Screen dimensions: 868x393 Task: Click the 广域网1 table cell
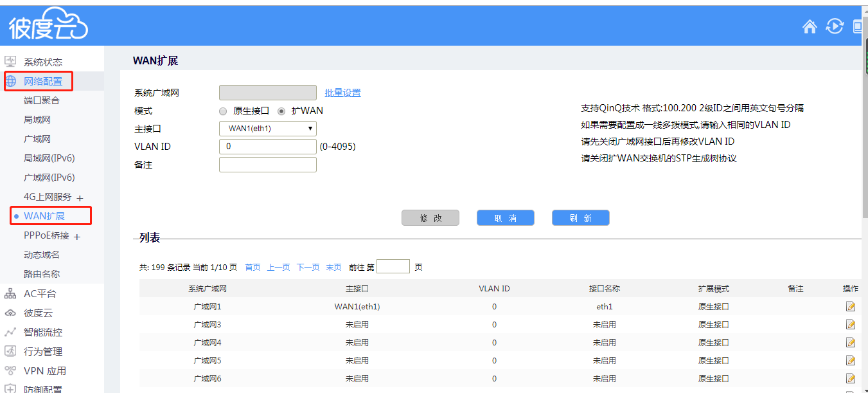coord(208,307)
